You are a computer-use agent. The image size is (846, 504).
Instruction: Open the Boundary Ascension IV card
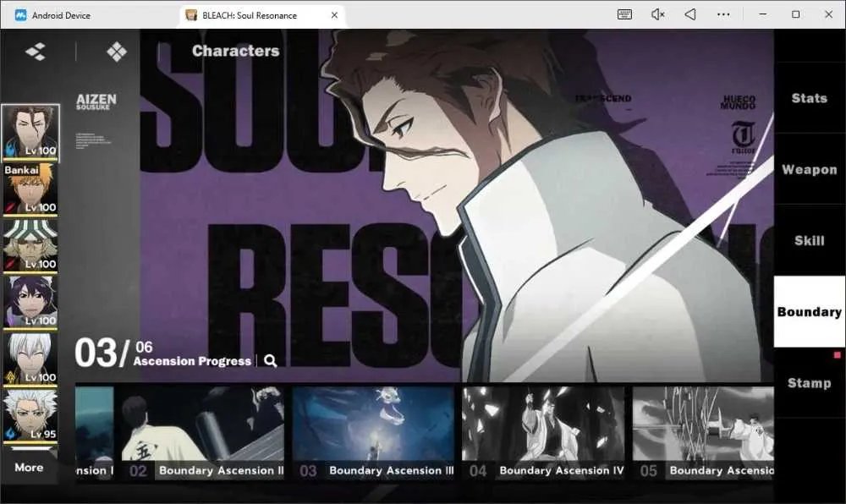point(543,433)
